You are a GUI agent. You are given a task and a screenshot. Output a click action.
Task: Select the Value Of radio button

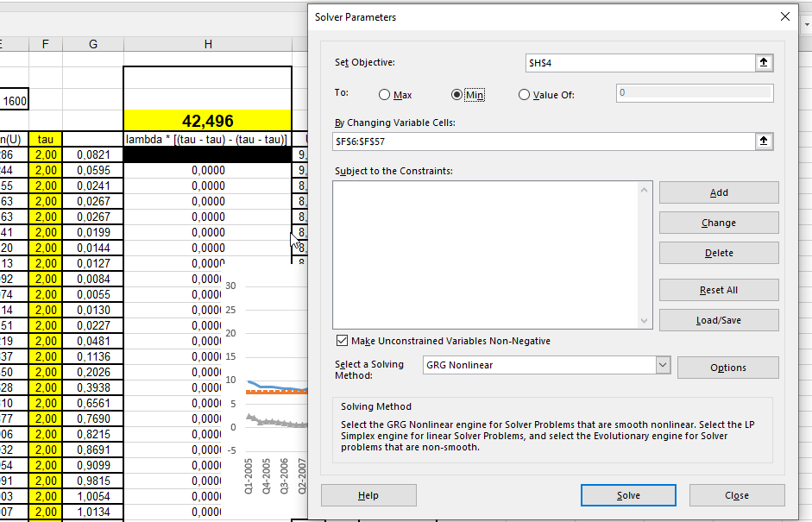pos(524,95)
